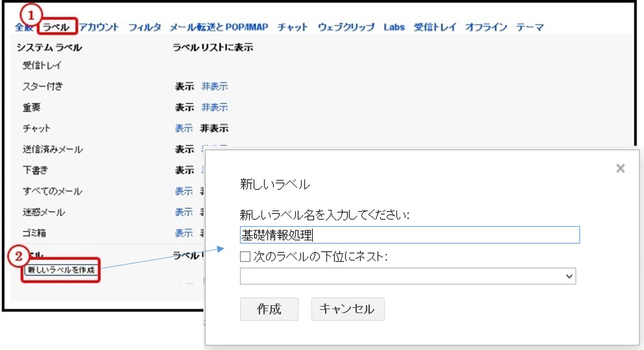Open the アカウント settings tab

pos(99,27)
